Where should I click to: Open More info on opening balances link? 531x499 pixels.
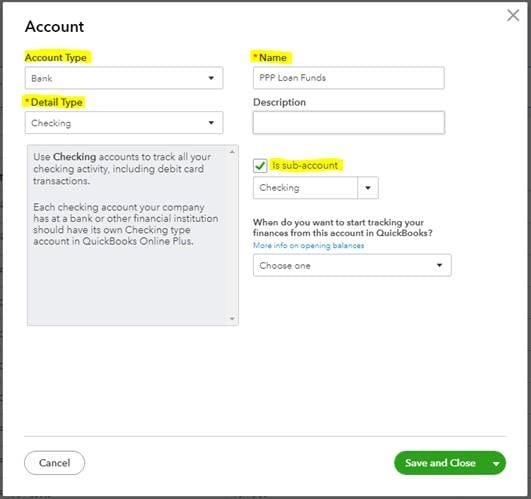pyautogui.click(x=309, y=245)
